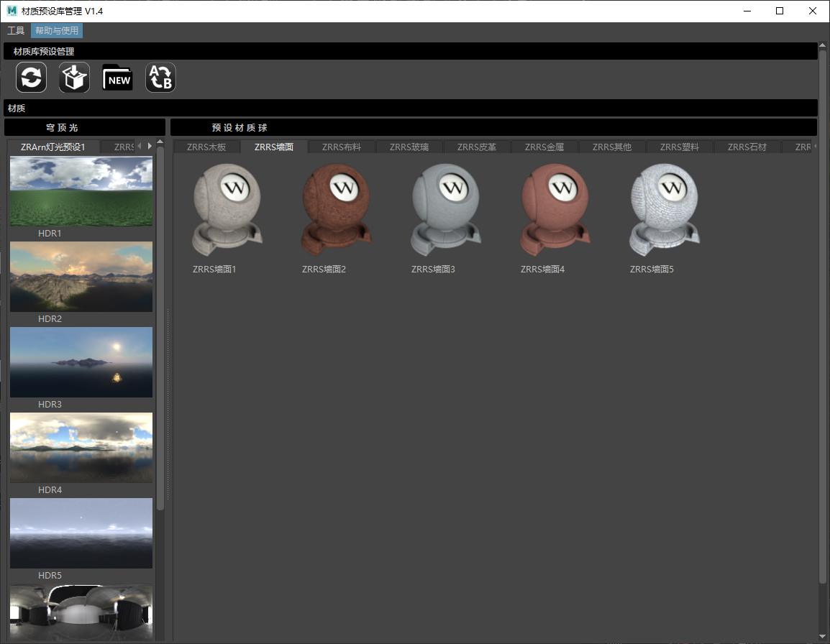Viewport: 830px width, 644px height.
Task: Click the NEW folder icon
Action: pyautogui.click(x=117, y=78)
